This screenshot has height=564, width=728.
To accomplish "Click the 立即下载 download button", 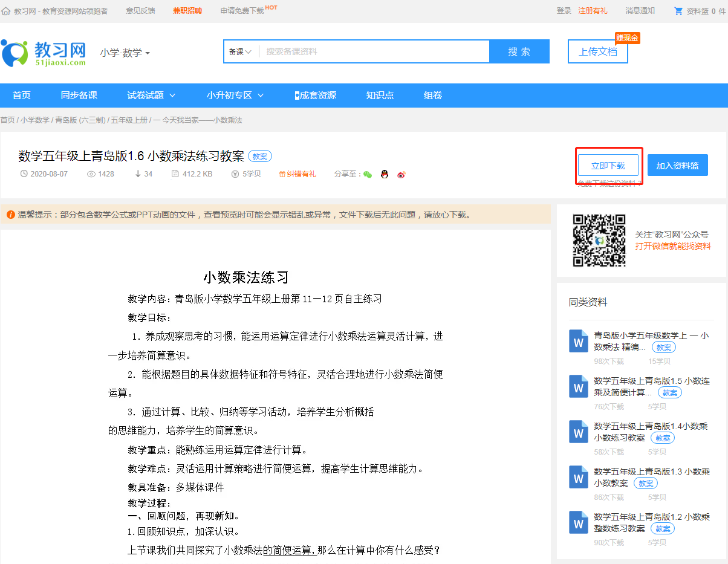I will [608, 166].
